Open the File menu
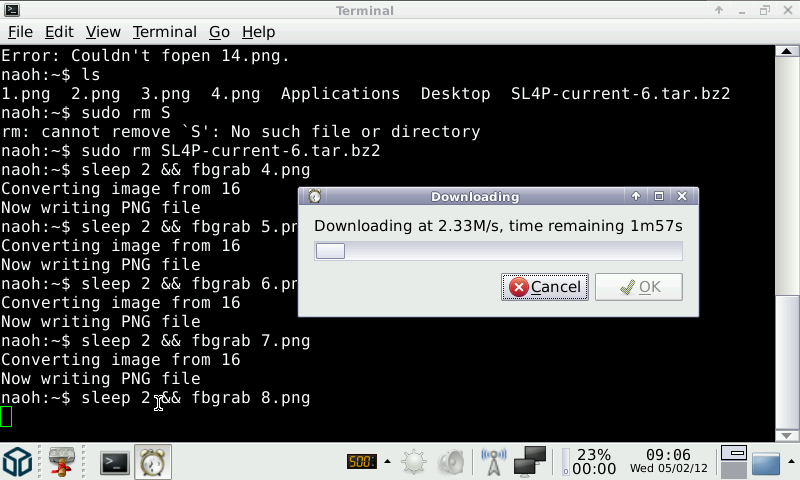 [20, 32]
